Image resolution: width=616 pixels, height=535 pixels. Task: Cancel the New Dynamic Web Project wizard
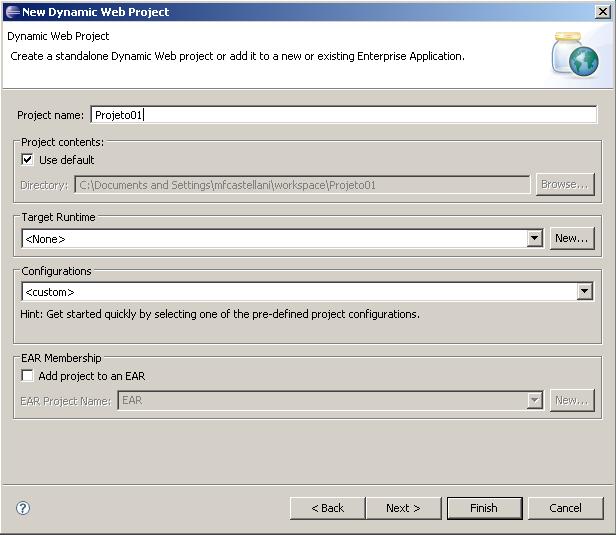pyautogui.click(x=565, y=508)
